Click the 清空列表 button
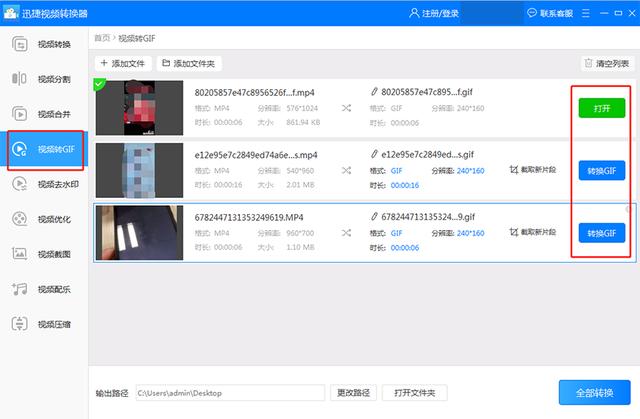The width and height of the screenshot is (640, 419). (607, 63)
